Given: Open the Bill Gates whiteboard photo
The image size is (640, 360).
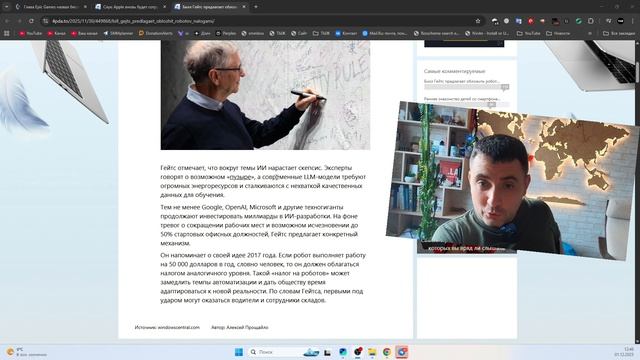Looking at the screenshot, I should [x=265, y=95].
